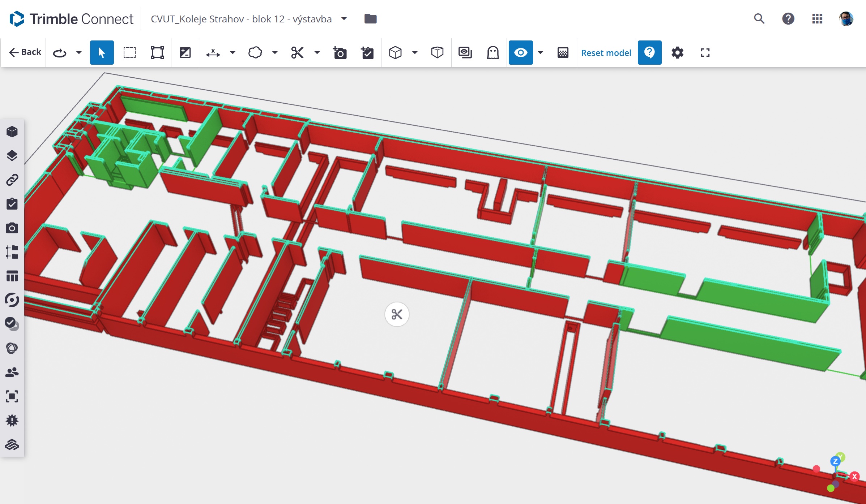Expand the orbit mode dropdown arrow
866x504 pixels.
79,53
